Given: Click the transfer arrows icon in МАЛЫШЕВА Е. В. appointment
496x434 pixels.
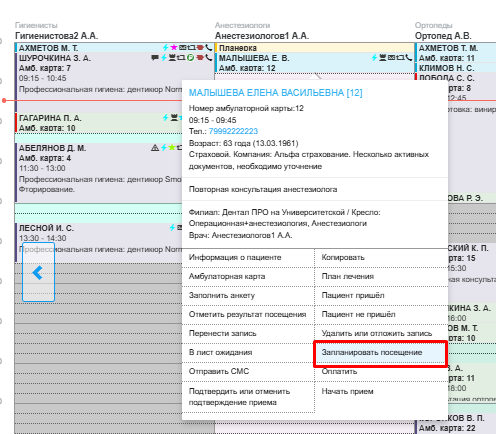Looking at the screenshot, I should click(x=400, y=58).
